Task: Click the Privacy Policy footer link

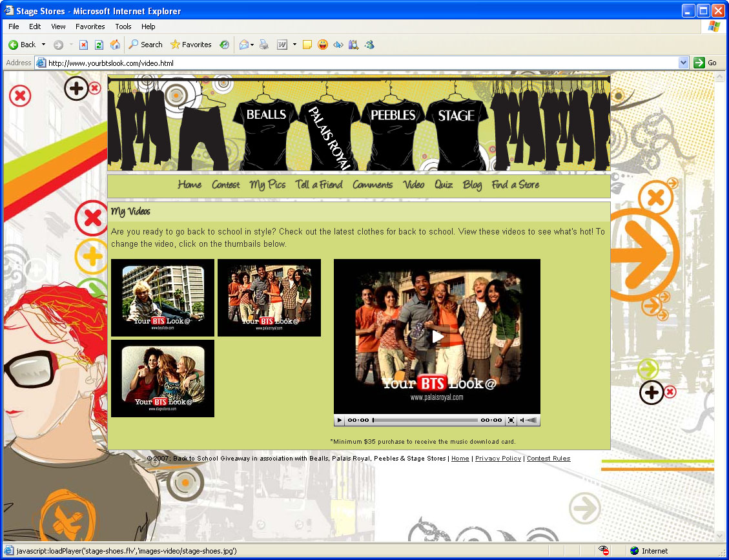Action: tap(498, 459)
